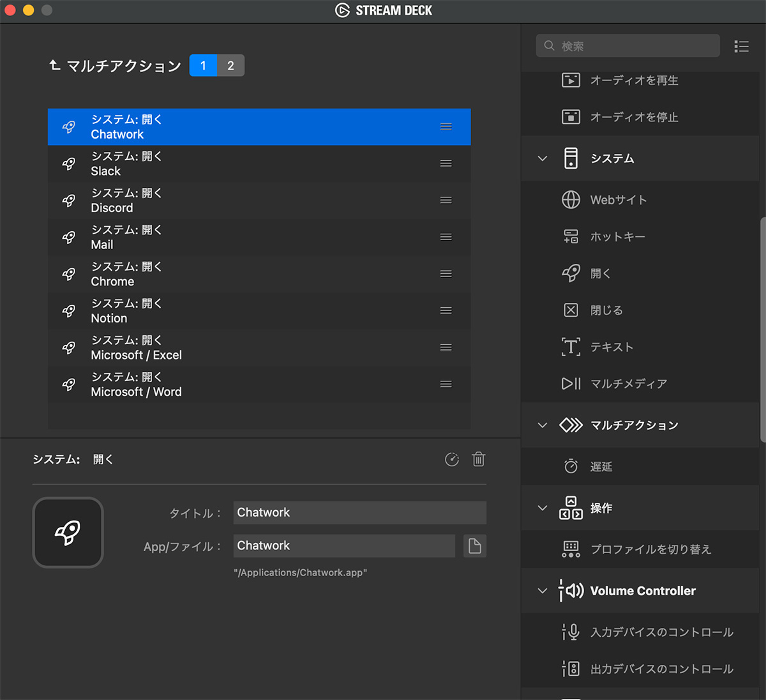766x700 pixels.
Task: Select the オーディオを停止 action
Action: click(x=640, y=117)
